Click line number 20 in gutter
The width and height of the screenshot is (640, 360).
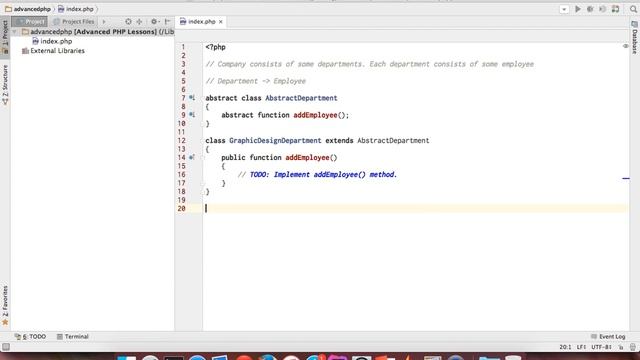(181, 209)
